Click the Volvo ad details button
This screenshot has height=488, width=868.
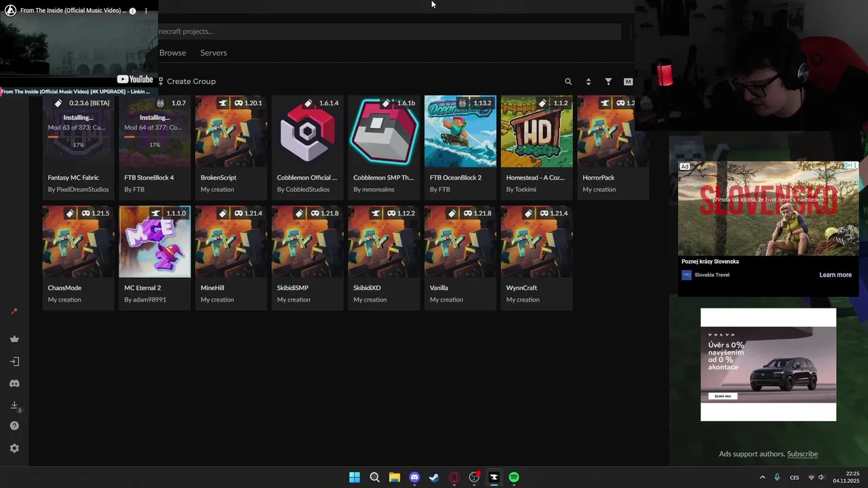[x=723, y=396]
